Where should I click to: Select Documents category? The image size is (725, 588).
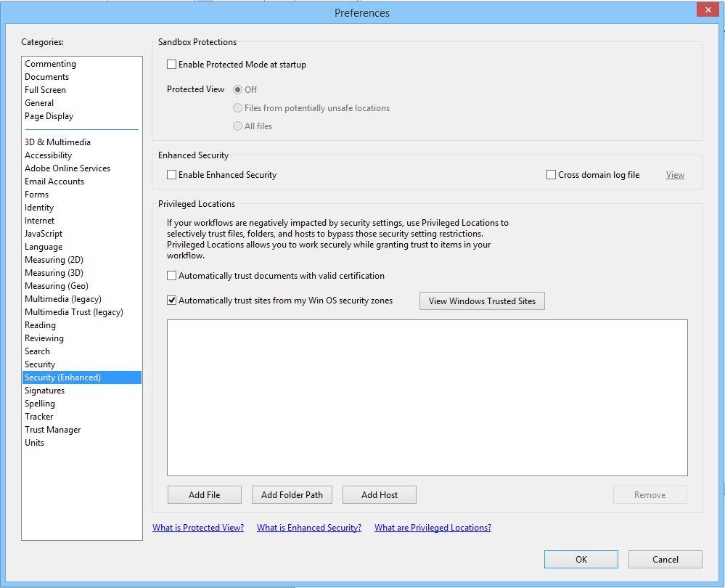tap(82, 77)
